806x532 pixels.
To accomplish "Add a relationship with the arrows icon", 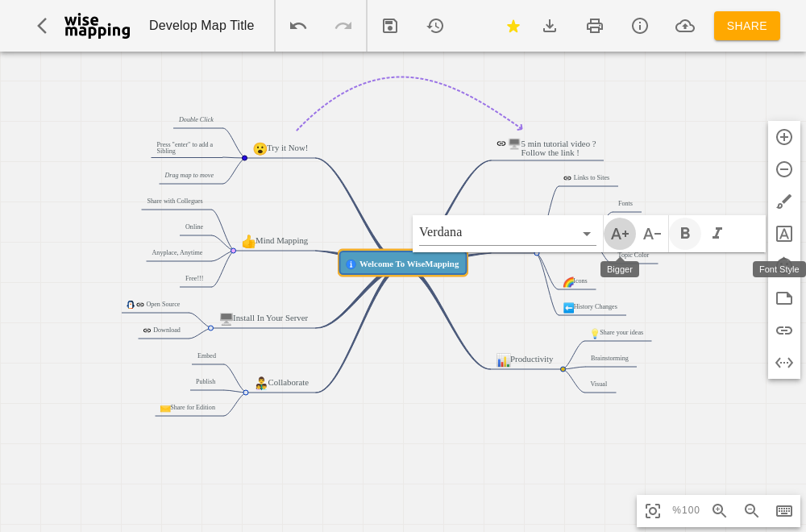I will (x=784, y=363).
